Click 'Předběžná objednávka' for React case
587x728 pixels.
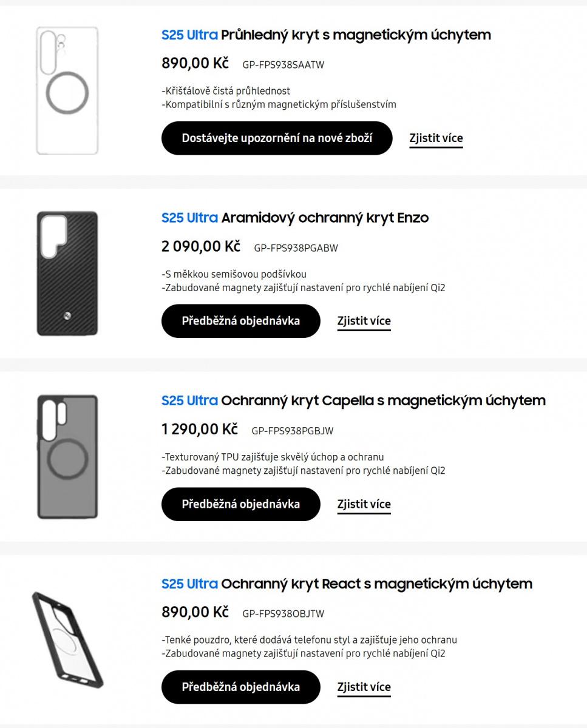tap(240, 687)
